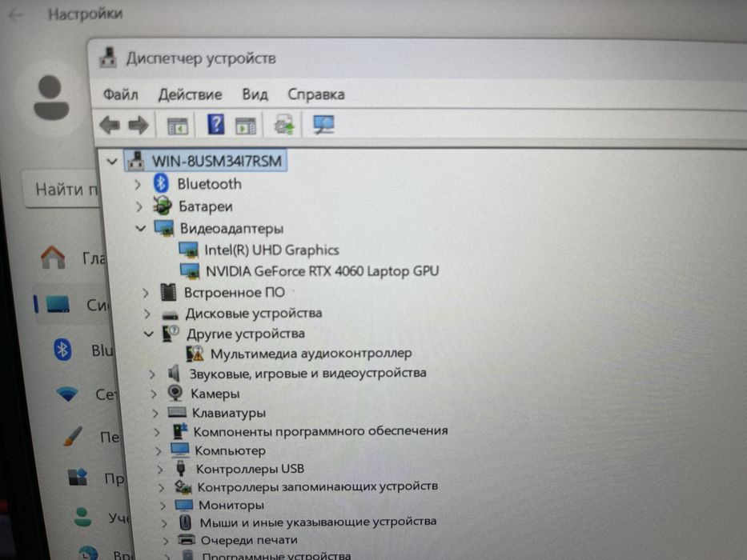Click the Клавиатуры keyboard icon

[177, 412]
